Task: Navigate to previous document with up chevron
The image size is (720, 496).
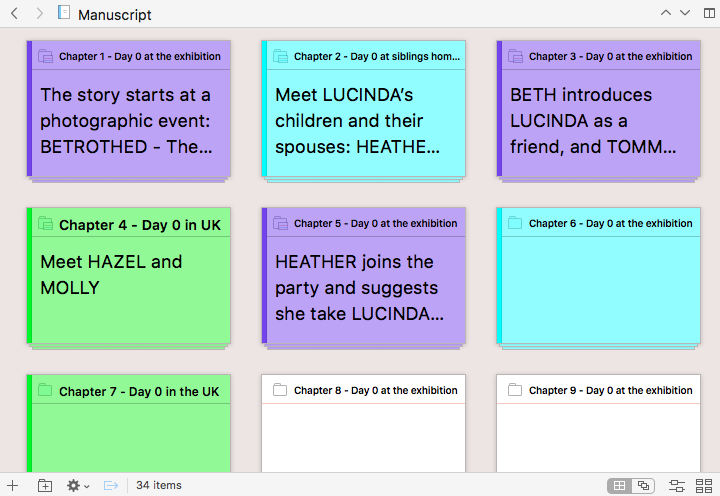Action: [666, 13]
